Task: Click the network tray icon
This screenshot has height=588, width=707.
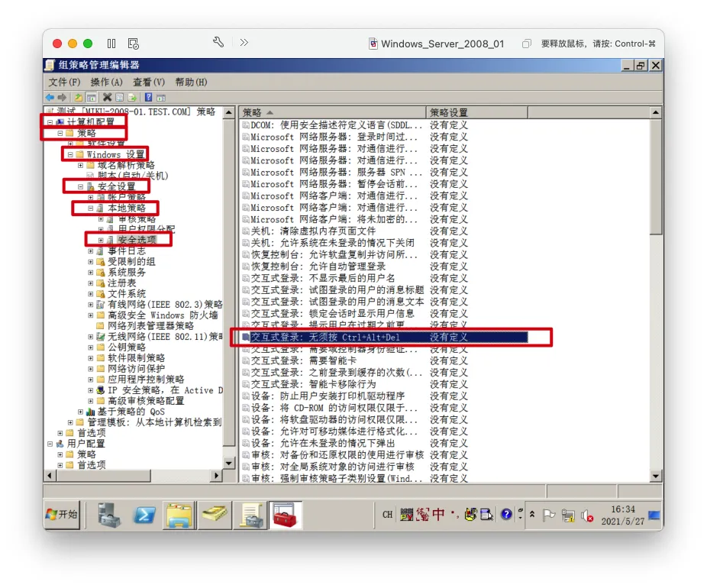Action: click(x=568, y=515)
